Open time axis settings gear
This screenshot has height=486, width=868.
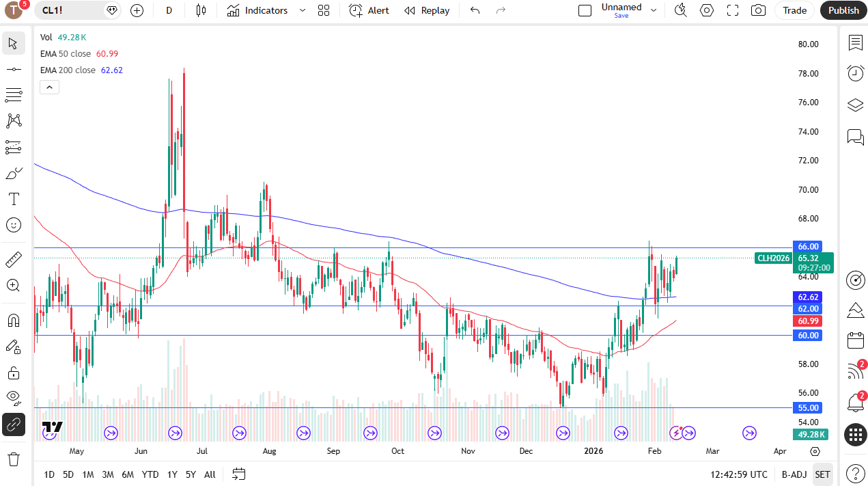[x=815, y=451]
